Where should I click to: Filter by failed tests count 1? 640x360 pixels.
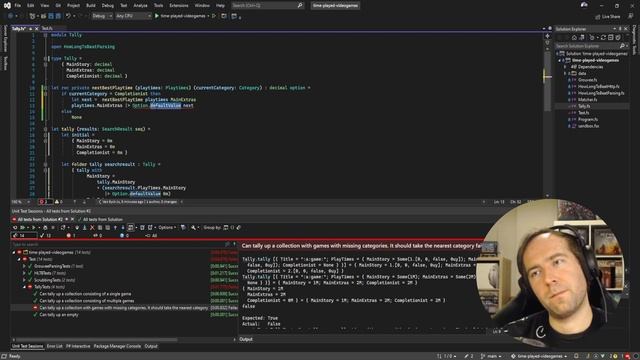71,236
